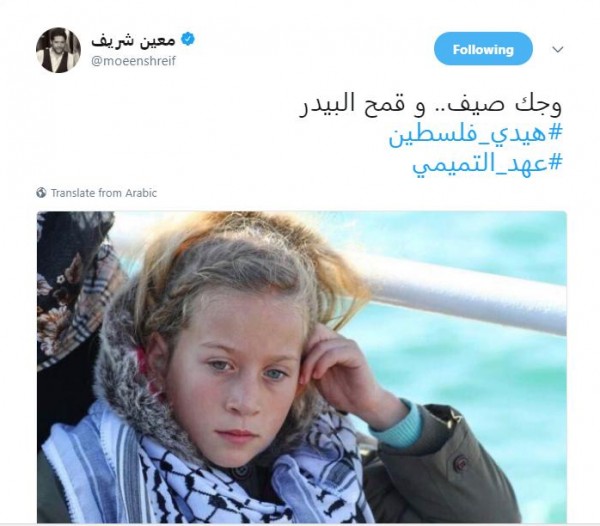This screenshot has height=526, width=600.
Task: Open the معين شريف profile avatar
Action: pos(58,50)
